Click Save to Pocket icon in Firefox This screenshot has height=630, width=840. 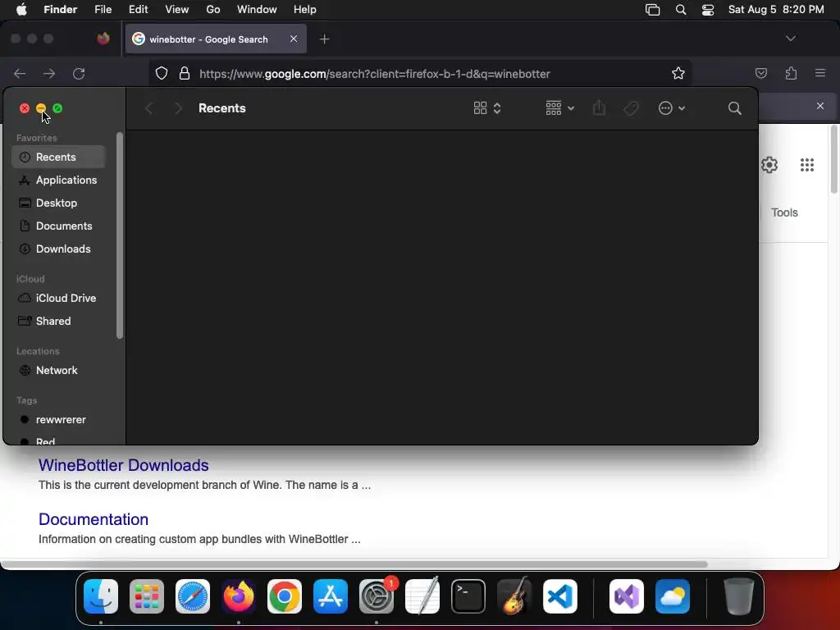(x=761, y=73)
